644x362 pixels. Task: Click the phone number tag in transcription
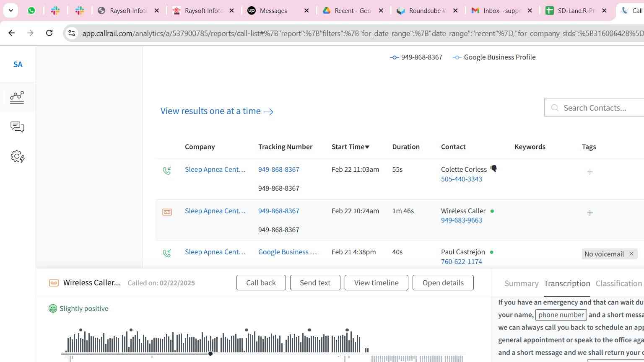[561, 315]
